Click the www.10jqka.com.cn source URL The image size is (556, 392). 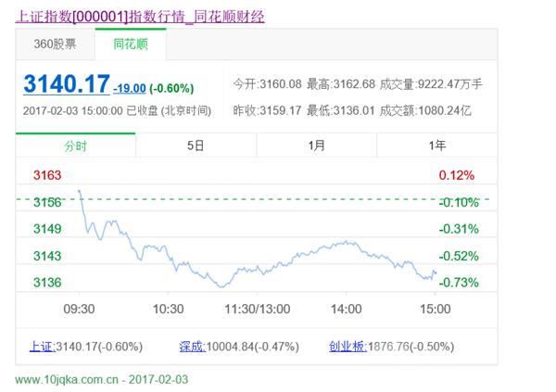tap(65, 379)
